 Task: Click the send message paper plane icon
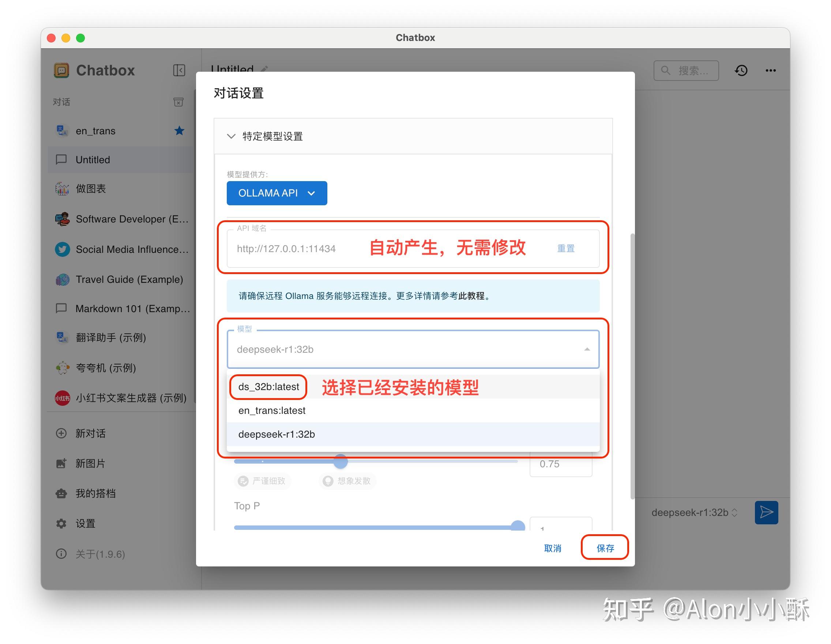point(766,512)
